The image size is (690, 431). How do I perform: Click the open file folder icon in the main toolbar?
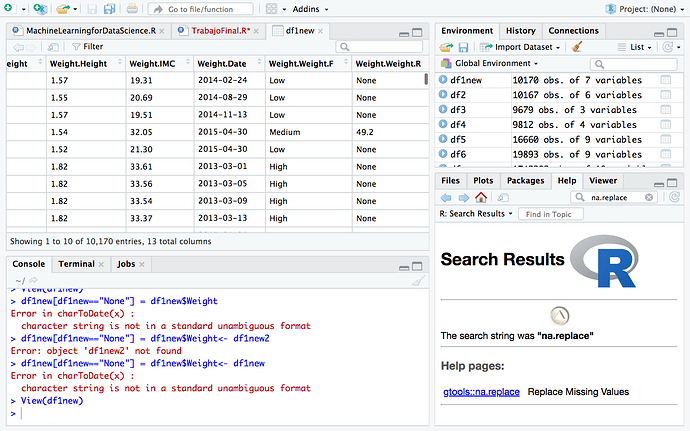pyautogui.click(x=62, y=8)
